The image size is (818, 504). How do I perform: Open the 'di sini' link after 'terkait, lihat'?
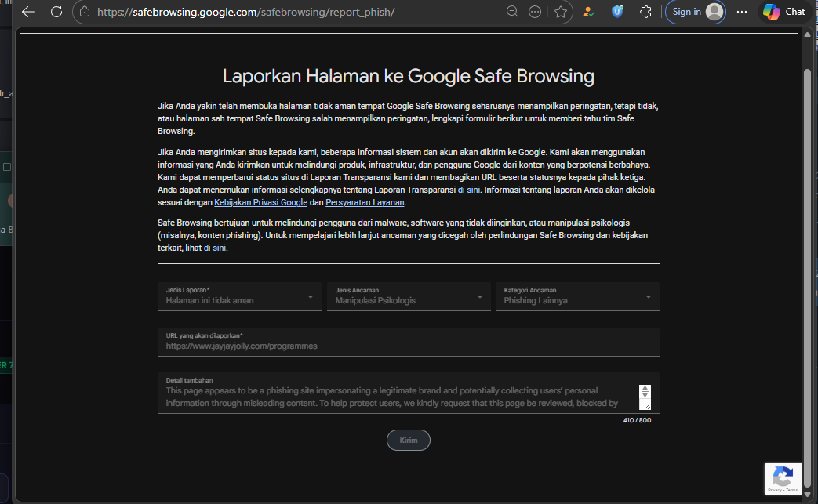click(214, 248)
